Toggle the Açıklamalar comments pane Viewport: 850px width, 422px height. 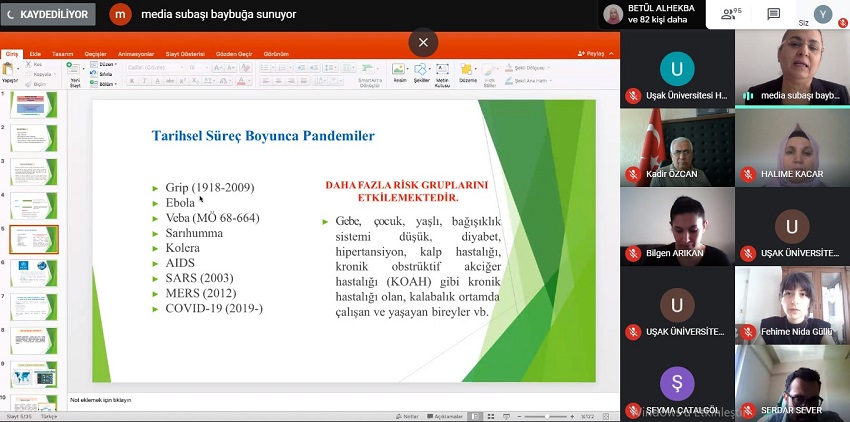pyautogui.click(x=447, y=416)
